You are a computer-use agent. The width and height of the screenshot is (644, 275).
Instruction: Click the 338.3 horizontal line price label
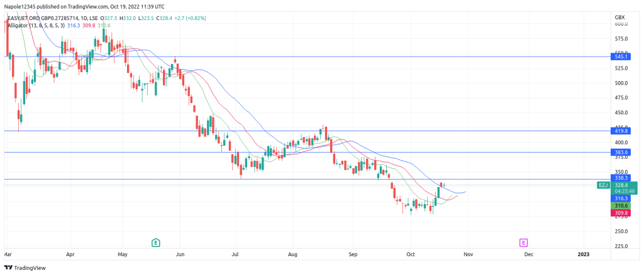pos(620,178)
